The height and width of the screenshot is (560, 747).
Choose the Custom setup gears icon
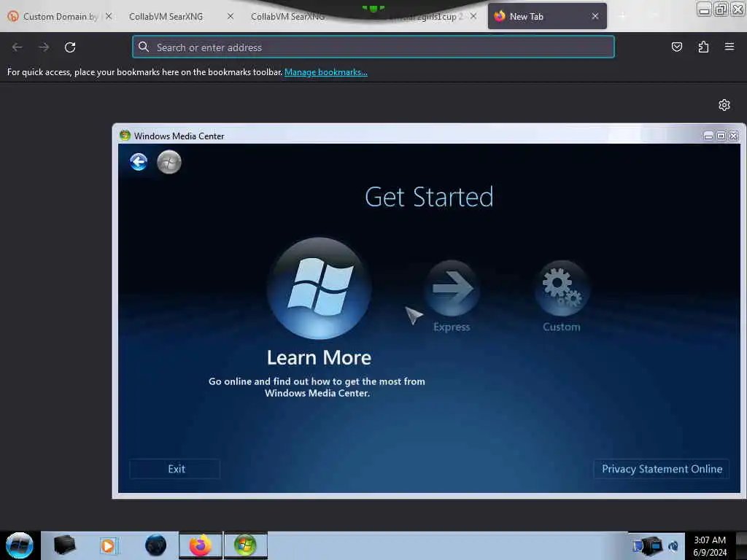point(562,288)
